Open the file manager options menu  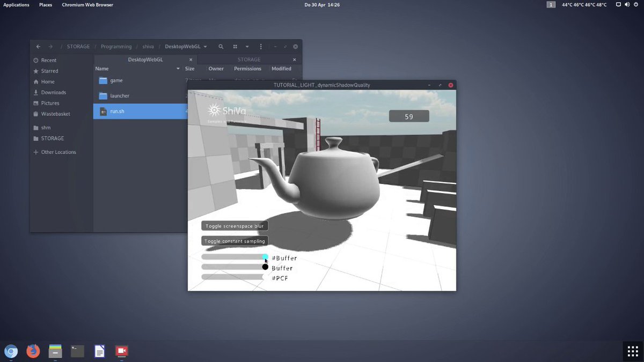tap(261, 47)
